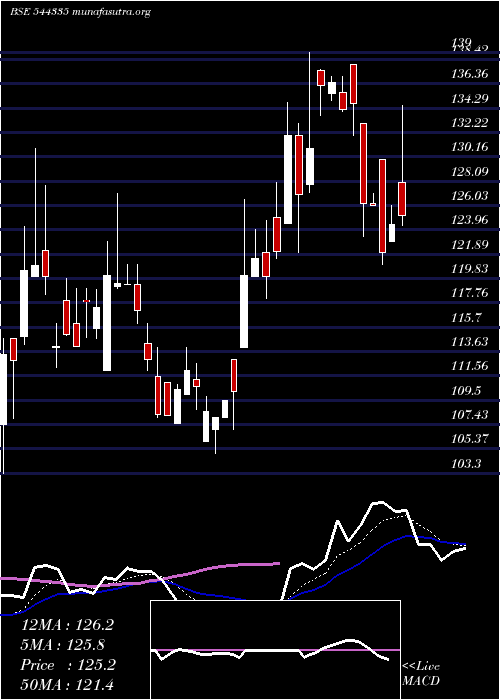Click the 109.5 price axis label
This screenshot has height=700, width=500.
click(467, 391)
